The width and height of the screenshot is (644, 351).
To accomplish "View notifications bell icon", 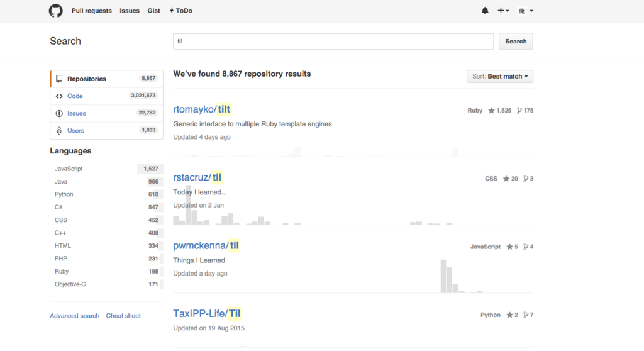I will pyautogui.click(x=485, y=11).
